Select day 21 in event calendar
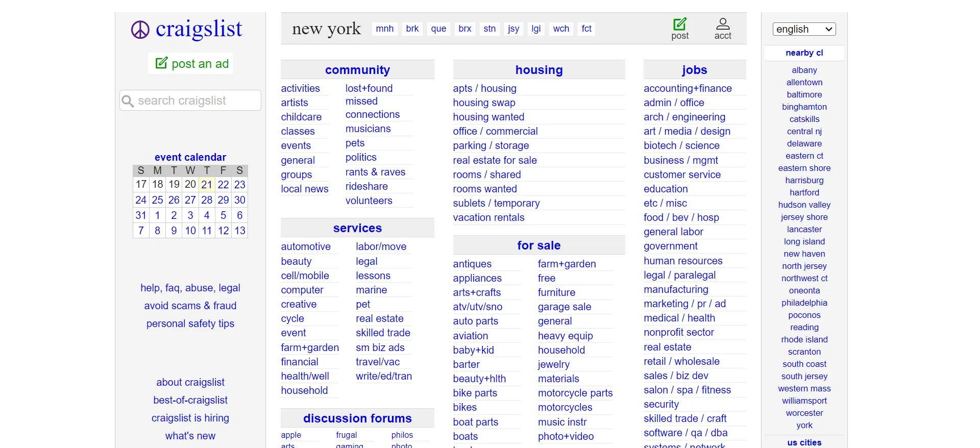This screenshot has width=980, height=448. [207, 184]
